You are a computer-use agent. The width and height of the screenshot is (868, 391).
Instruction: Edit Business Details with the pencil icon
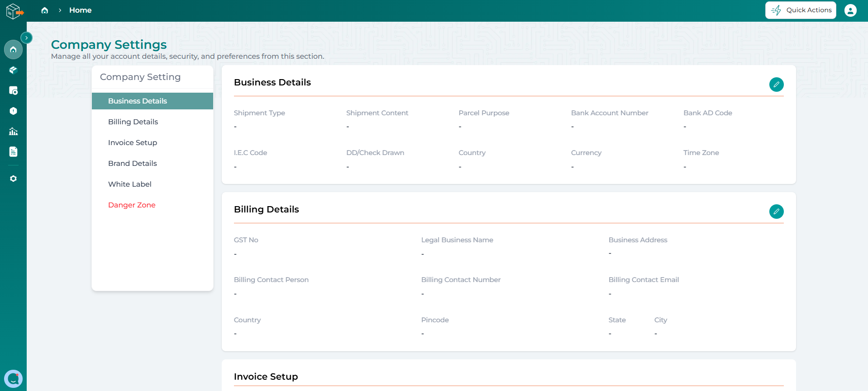[x=776, y=85]
